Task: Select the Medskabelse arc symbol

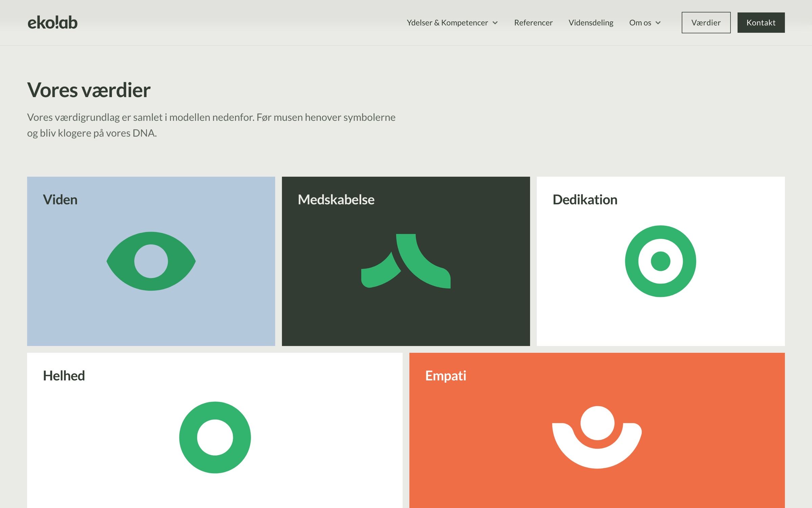Action: click(406, 261)
